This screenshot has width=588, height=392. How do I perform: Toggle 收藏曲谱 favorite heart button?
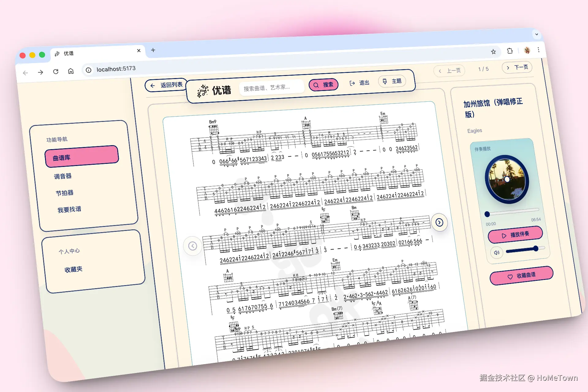pos(522,276)
